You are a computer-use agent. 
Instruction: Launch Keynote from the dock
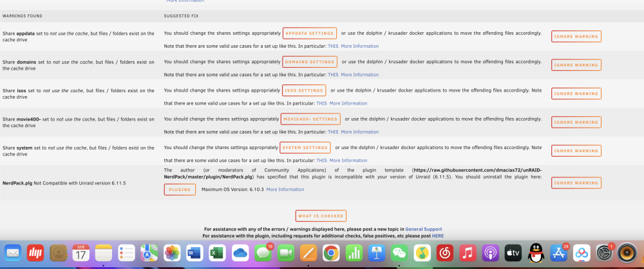coord(376,253)
